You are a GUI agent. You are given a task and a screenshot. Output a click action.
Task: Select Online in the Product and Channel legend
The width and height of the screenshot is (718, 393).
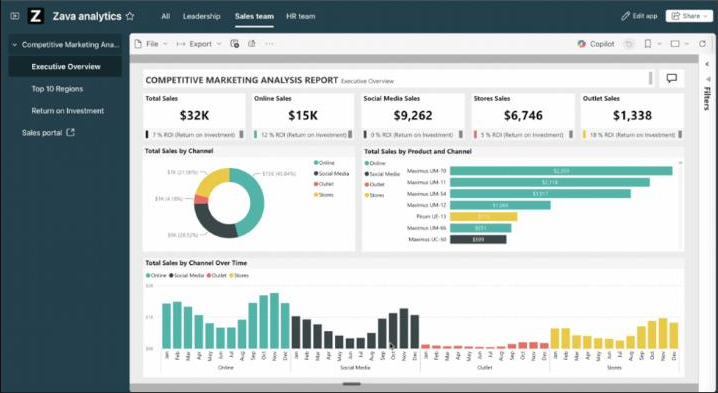[x=375, y=164]
